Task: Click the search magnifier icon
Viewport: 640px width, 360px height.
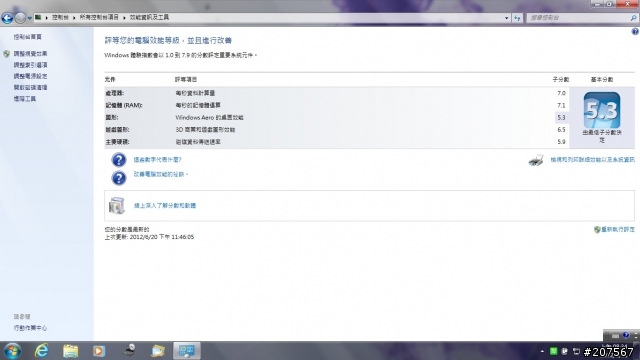Action: tap(633, 18)
